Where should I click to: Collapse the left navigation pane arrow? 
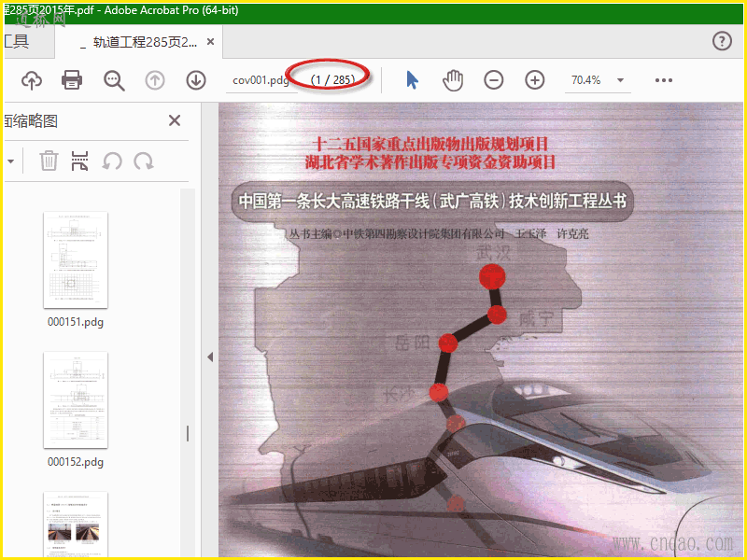(x=210, y=357)
